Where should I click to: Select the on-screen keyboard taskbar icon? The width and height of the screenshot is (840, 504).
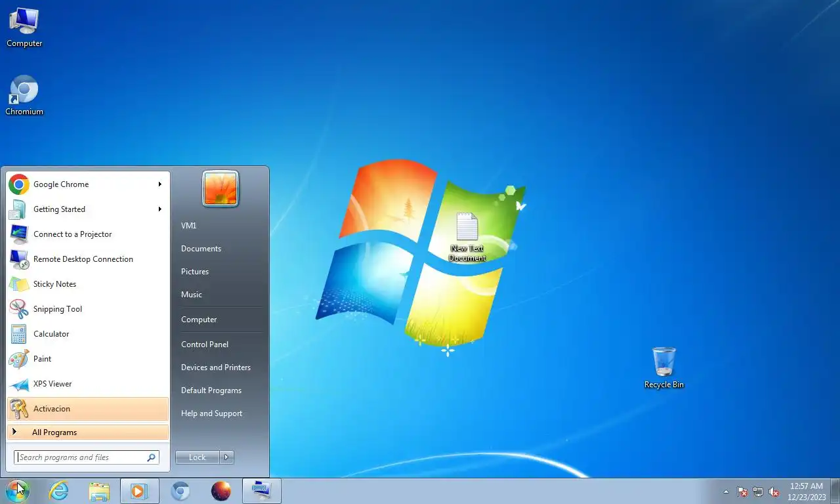tap(262, 491)
